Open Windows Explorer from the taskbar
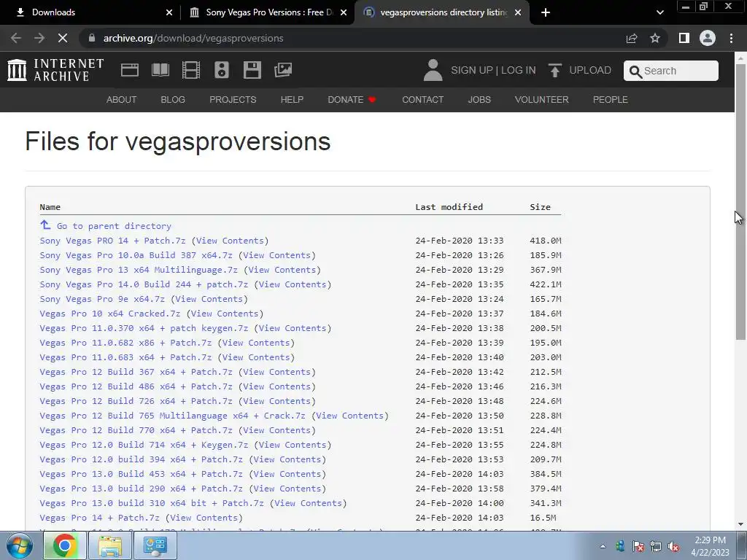The height and width of the screenshot is (560, 747). (110, 545)
